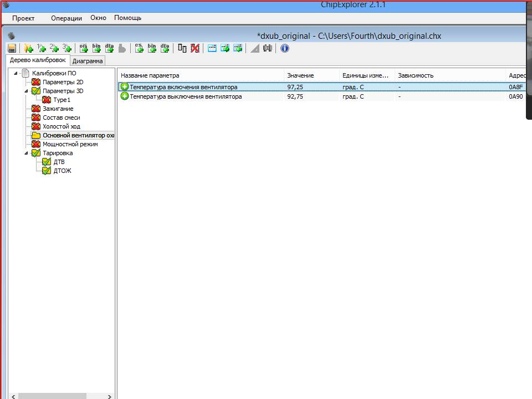532x399 pixels.
Task: Click the binoculars search icon
Action: tap(268, 49)
